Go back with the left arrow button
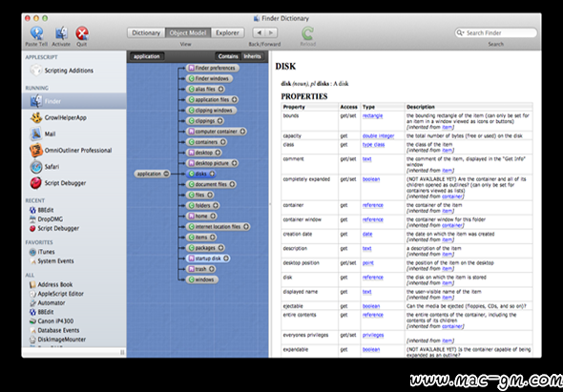This screenshot has height=392, width=563. pos(259,32)
